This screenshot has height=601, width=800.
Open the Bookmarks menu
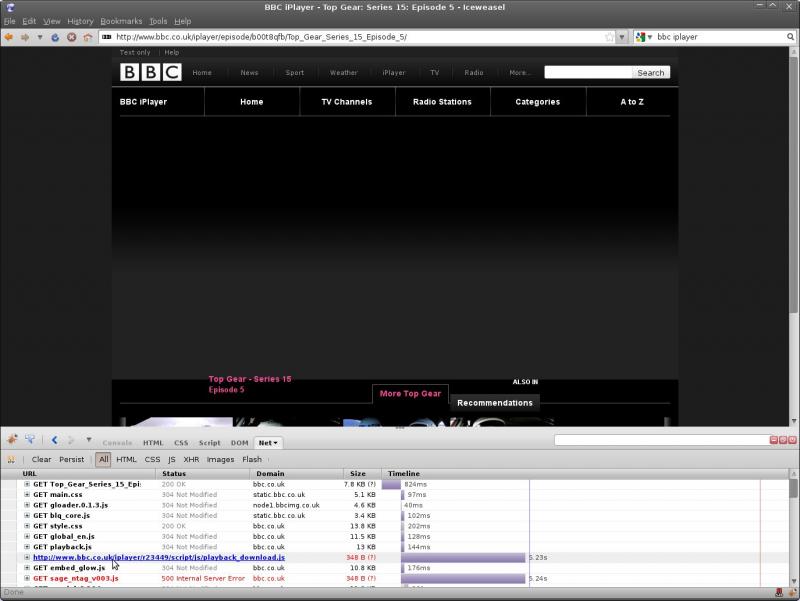121,21
